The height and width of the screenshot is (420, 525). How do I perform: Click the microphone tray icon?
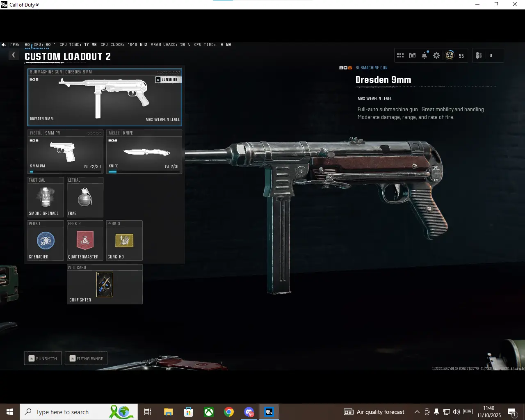point(437,412)
